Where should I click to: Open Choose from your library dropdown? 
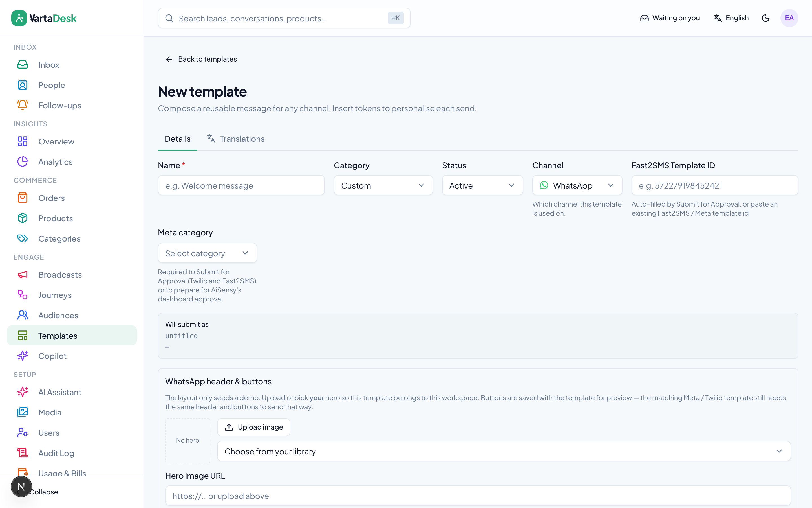tap(504, 451)
